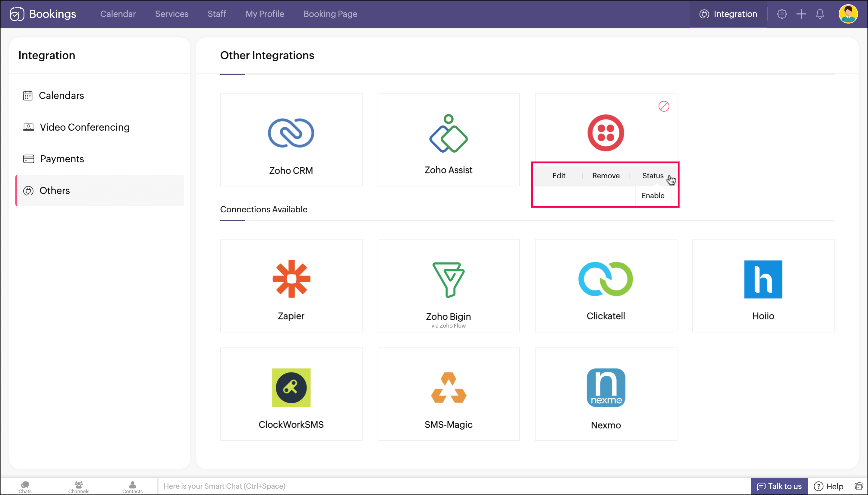Click the 'via Zoho Flow' subtitle

pyautogui.click(x=448, y=326)
